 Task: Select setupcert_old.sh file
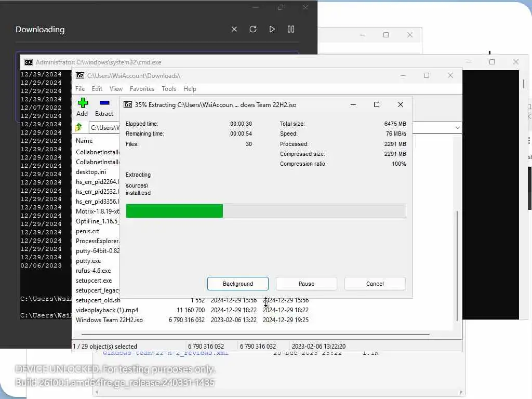point(98,300)
